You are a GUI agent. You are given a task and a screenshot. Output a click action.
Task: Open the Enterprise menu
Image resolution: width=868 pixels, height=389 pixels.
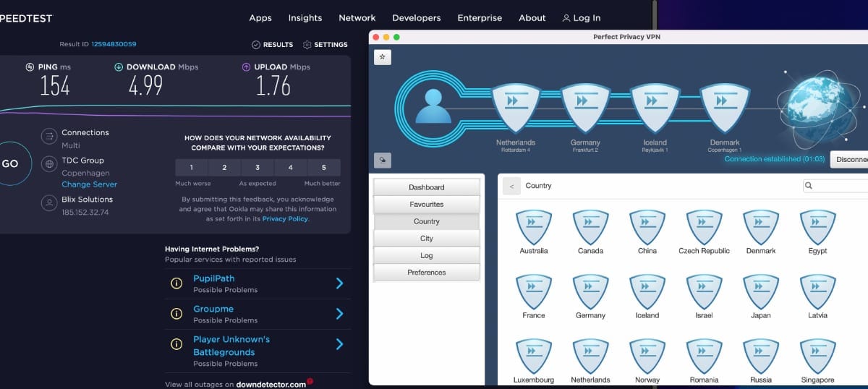(x=480, y=18)
